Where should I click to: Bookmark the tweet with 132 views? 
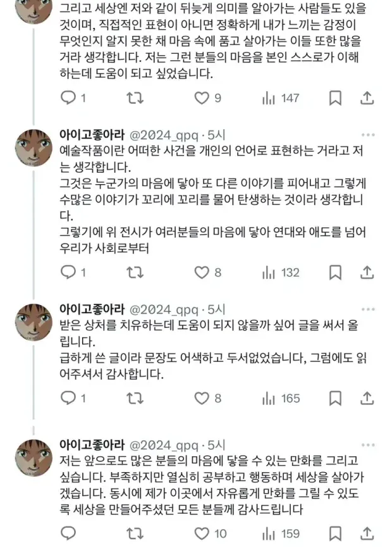[x=335, y=272]
